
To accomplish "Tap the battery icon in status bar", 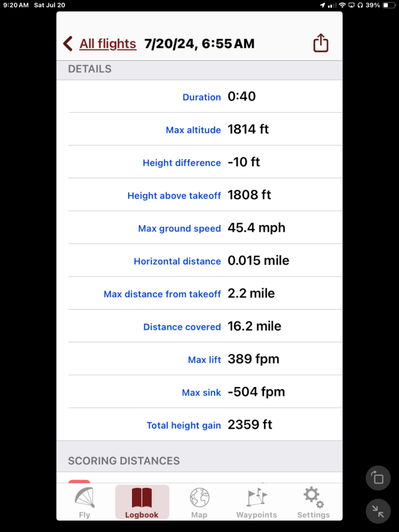I will (389, 5).
